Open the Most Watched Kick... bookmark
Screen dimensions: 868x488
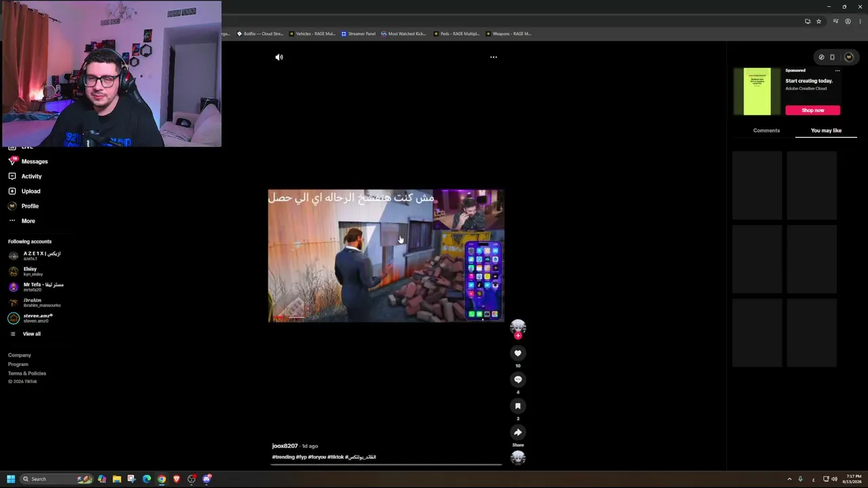[403, 34]
